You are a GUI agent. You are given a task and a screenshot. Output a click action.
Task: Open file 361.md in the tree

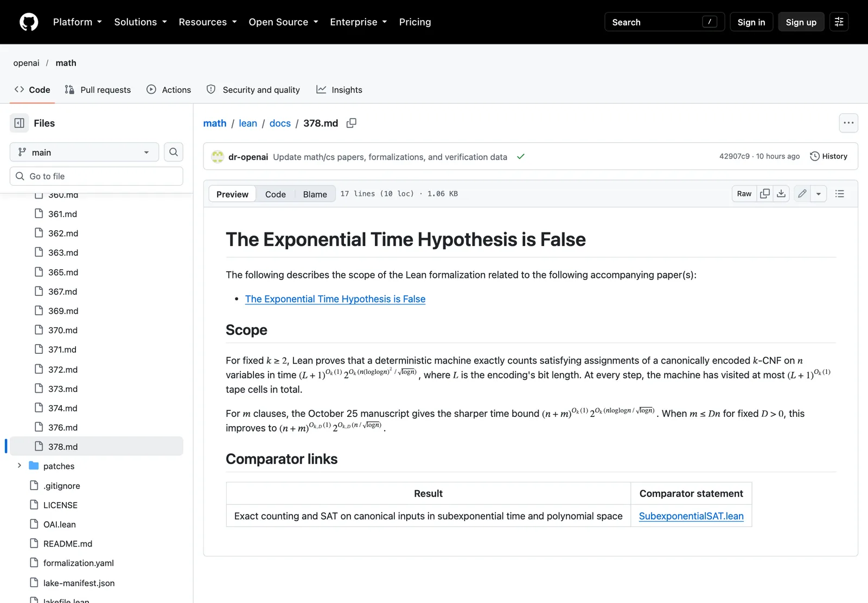62,214
